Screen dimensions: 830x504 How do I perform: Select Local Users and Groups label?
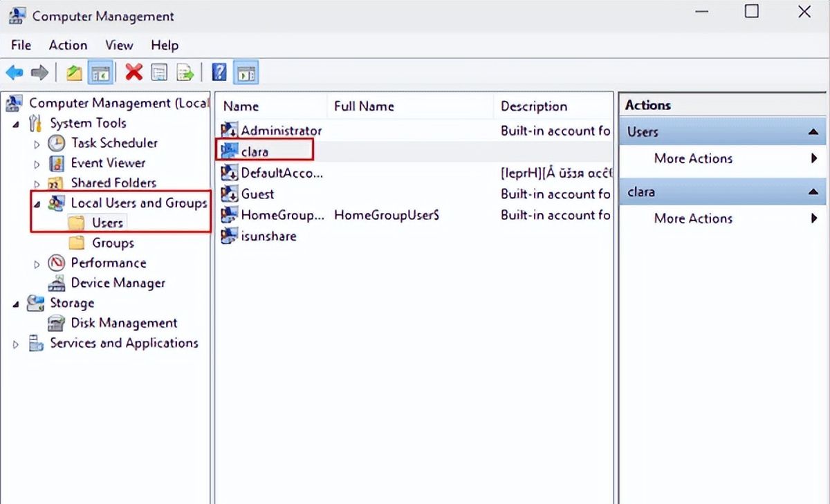[139, 203]
